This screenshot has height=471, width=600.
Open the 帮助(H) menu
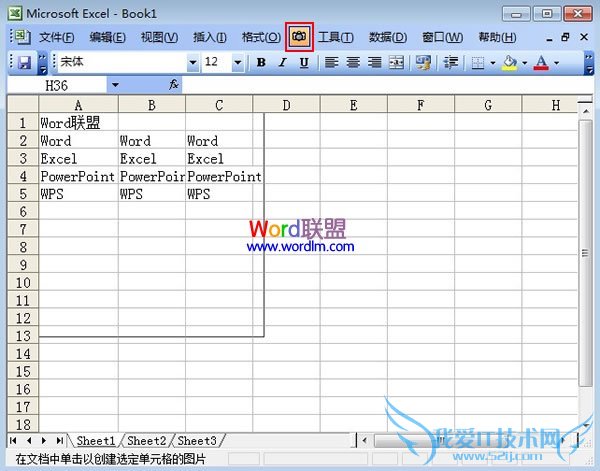497,37
